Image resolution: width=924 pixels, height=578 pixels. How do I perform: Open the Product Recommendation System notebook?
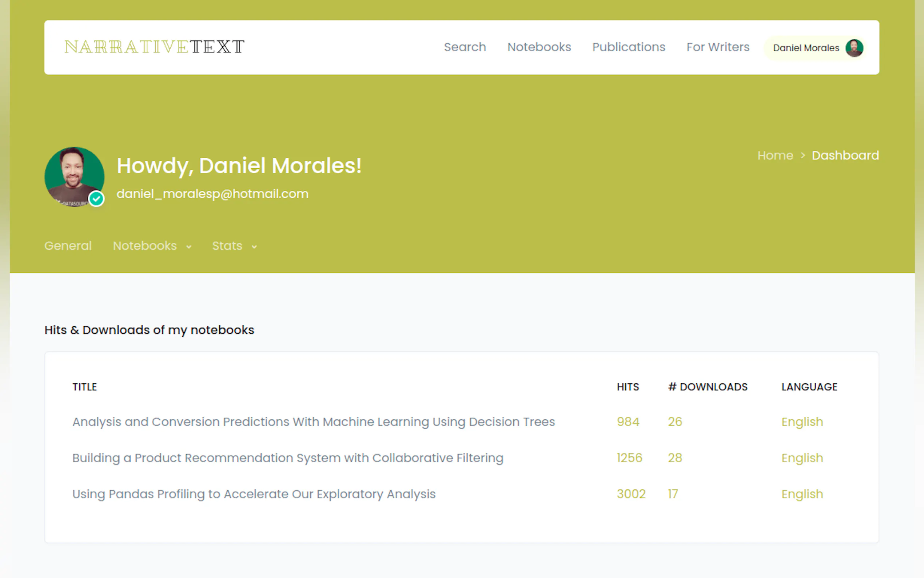[288, 458]
